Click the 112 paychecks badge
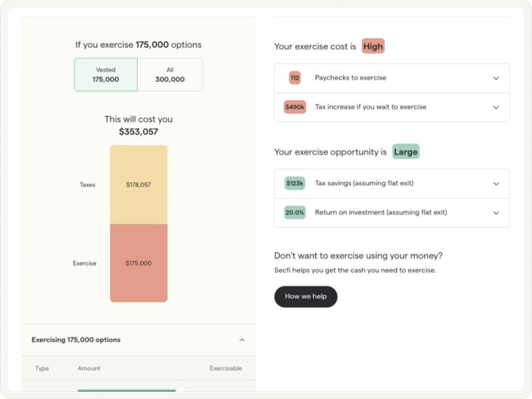Image resolution: width=532 pixels, height=399 pixels. (295, 78)
